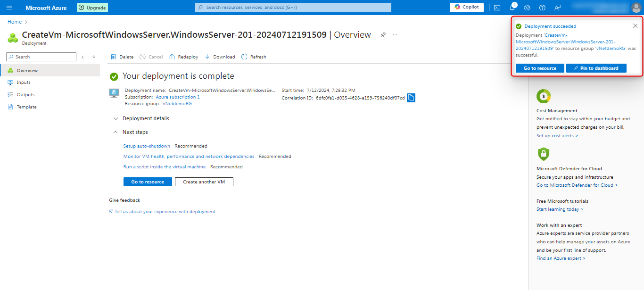Click the deployment resource icon beside title
Viewport: 644px width, 290px height.
click(x=13, y=37)
